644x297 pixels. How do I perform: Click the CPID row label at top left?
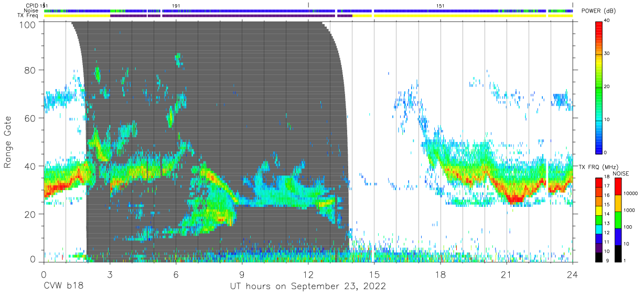33,5
